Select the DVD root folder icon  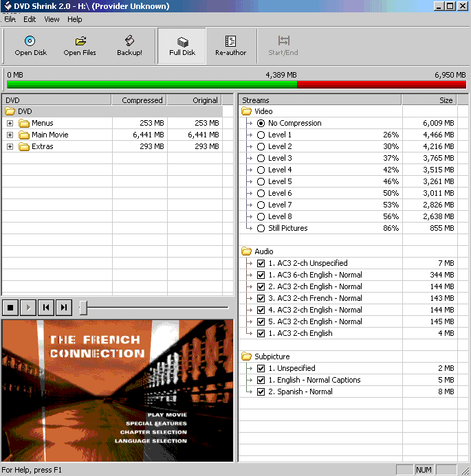10,111
